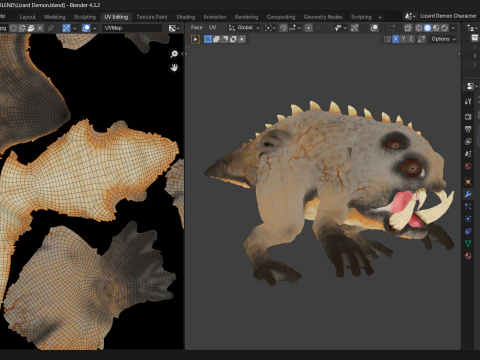This screenshot has width=480, height=360.
Task: Open the Options dropdown in viewport
Action: pyautogui.click(x=443, y=39)
